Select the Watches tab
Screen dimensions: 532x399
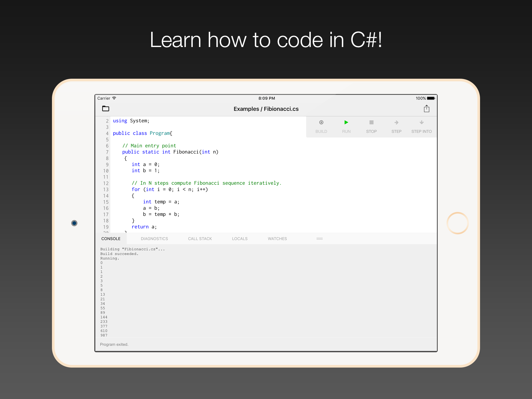(x=277, y=239)
